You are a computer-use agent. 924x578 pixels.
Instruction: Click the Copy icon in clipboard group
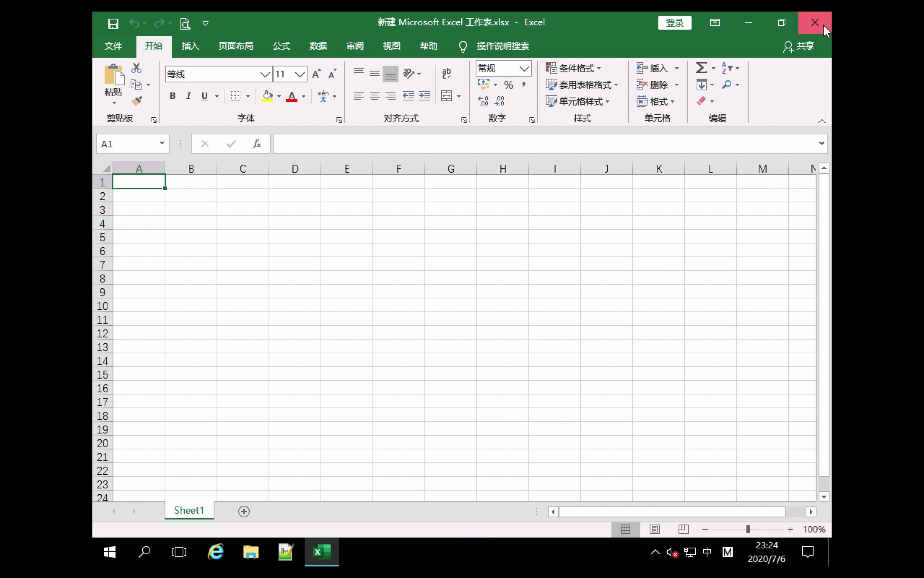tap(136, 85)
